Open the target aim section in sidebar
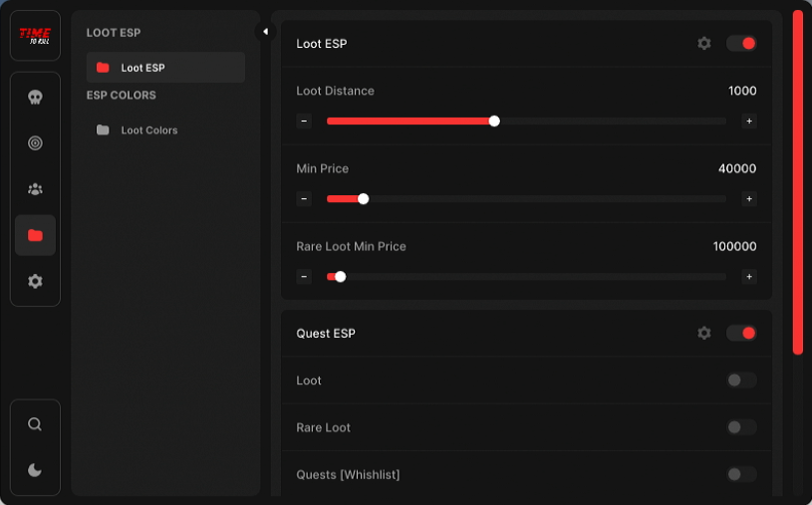This screenshot has height=505, width=812. (x=35, y=143)
